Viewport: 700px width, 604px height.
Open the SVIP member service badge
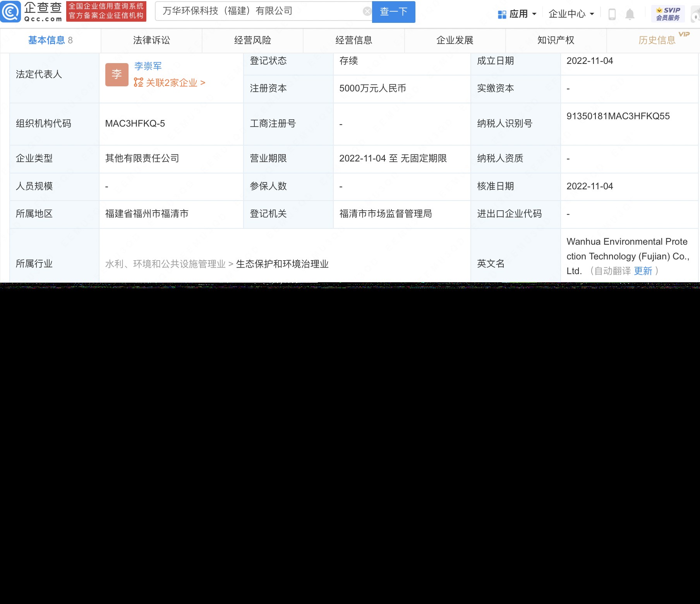[x=668, y=14]
